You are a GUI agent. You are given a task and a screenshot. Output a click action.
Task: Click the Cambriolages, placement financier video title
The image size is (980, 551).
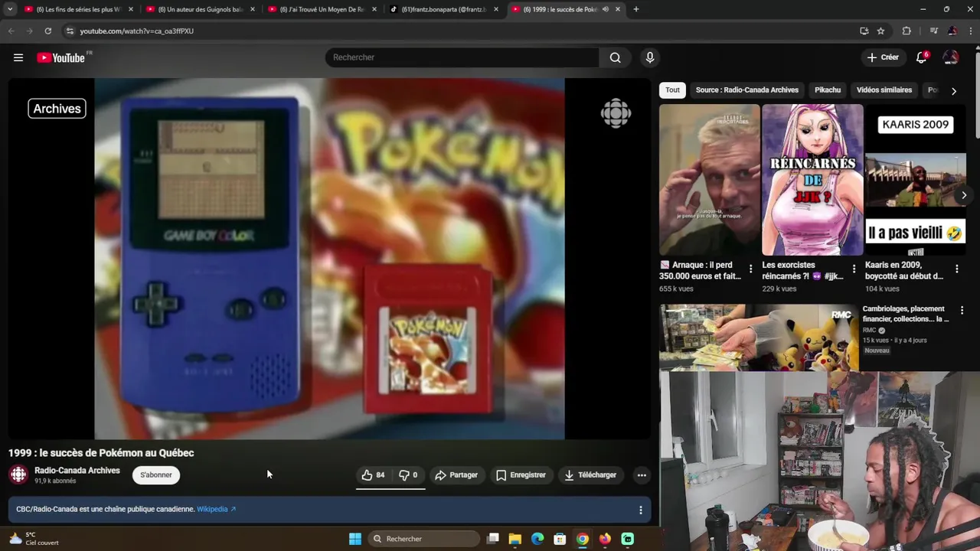tap(906, 314)
